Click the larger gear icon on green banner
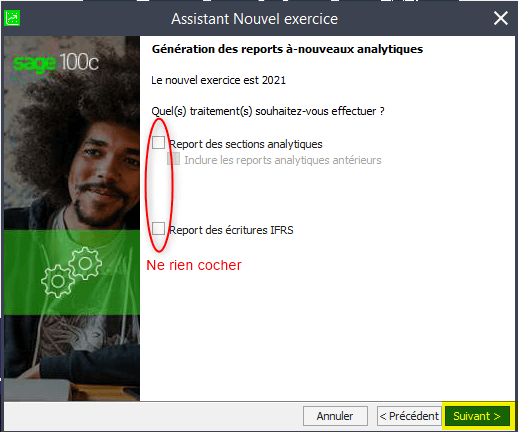The width and height of the screenshot is (518, 432). (x=85, y=263)
